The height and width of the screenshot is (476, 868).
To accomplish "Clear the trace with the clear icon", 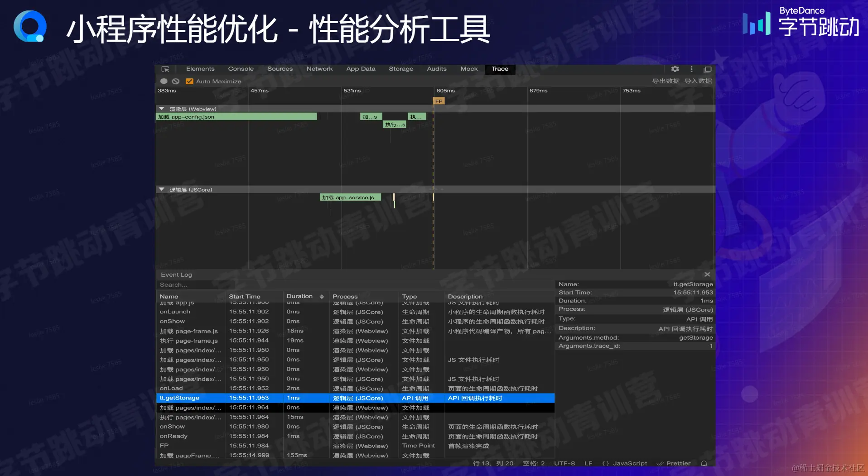I will pos(176,82).
